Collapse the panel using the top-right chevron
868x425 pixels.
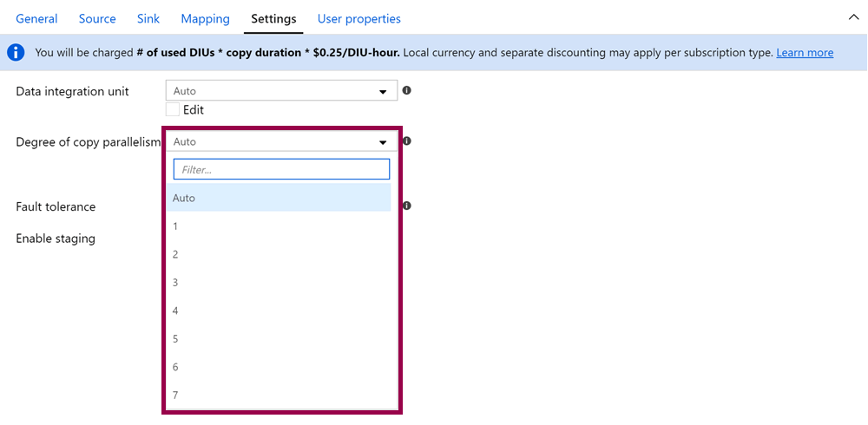tap(852, 16)
